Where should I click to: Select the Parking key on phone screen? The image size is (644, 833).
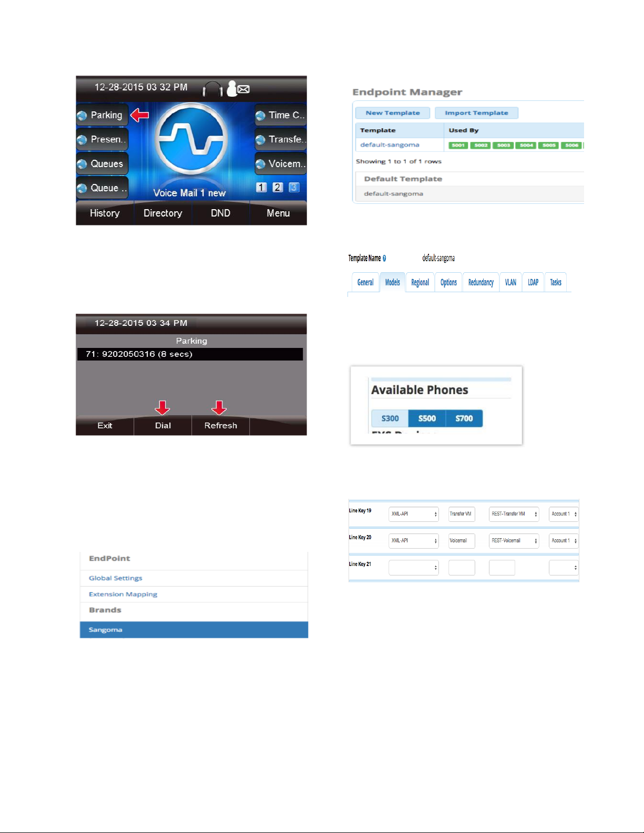click(102, 115)
